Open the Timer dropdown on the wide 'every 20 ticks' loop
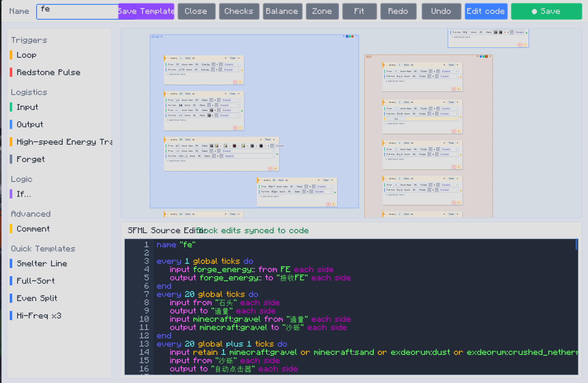The width and height of the screenshot is (588, 383). (268, 140)
